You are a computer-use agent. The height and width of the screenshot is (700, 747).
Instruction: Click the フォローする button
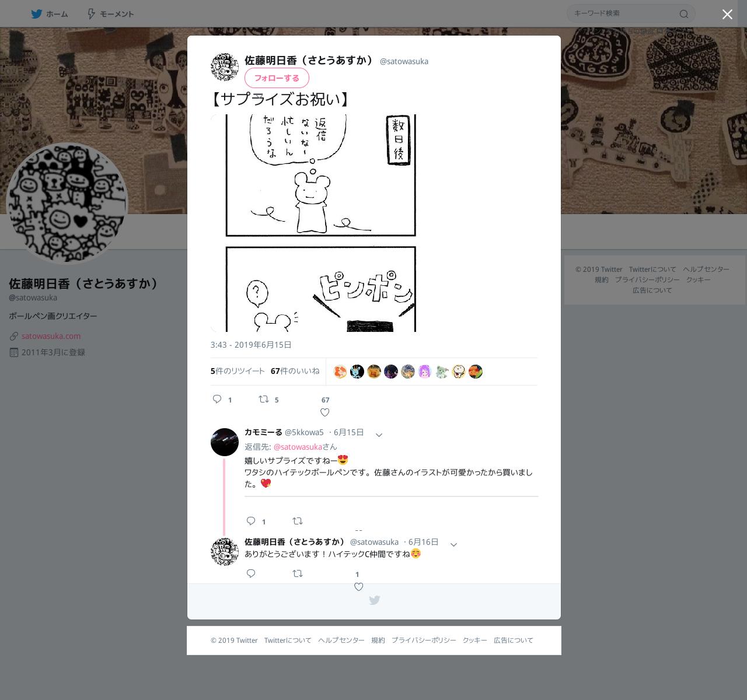coord(277,78)
